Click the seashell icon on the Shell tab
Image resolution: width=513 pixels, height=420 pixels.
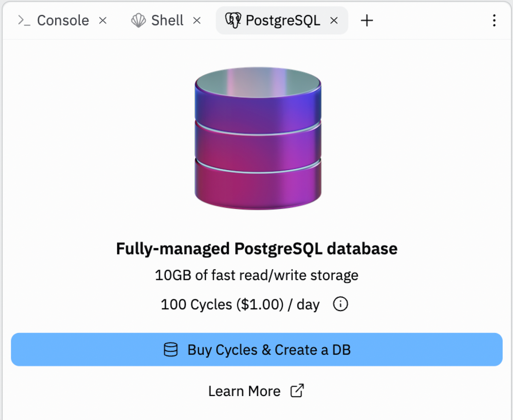point(138,20)
